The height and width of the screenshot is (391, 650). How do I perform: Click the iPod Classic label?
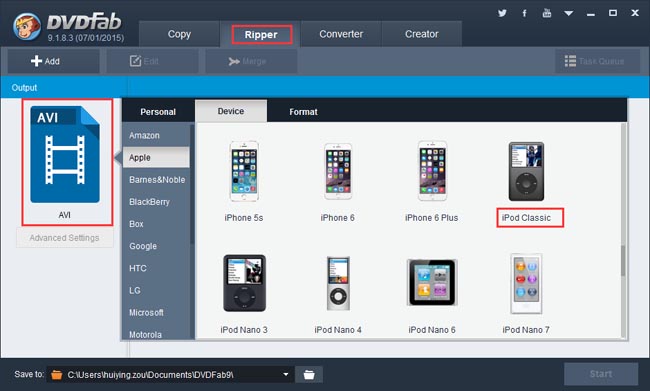click(526, 218)
